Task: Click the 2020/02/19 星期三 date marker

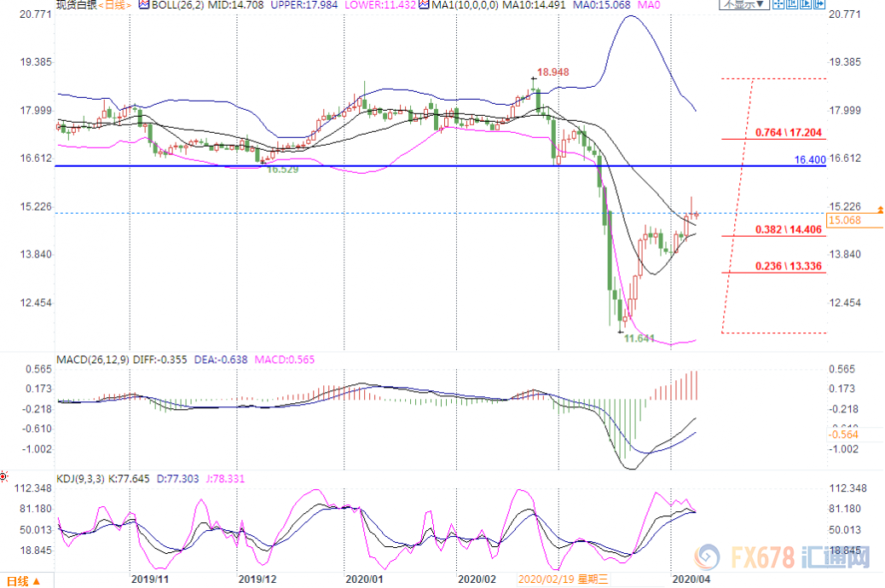Action: tap(564, 577)
